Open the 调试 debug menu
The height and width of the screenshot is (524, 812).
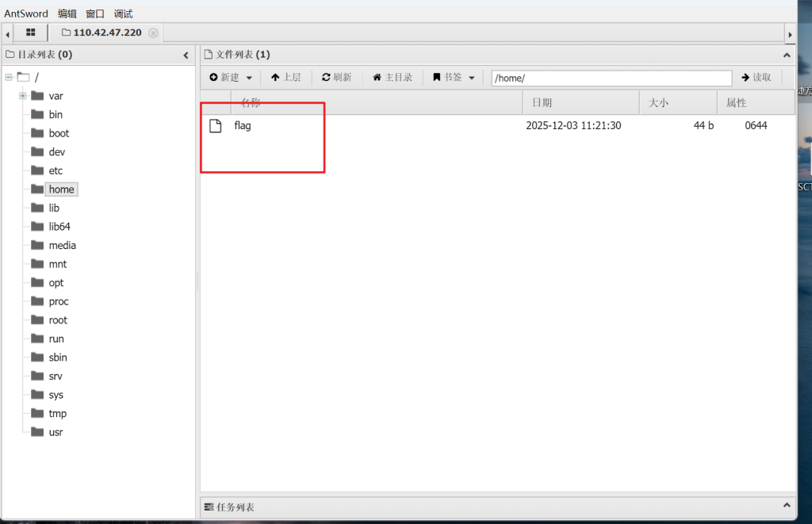click(x=123, y=13)
